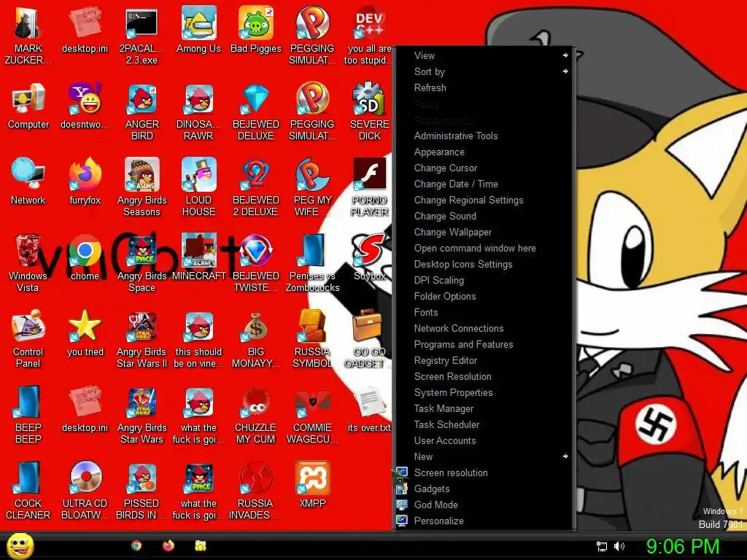Launch Registry Editor from the context menu
Image resolution: width=747 pixels, height=560 pixels.
pyautogui.click(x=484, y=360)
